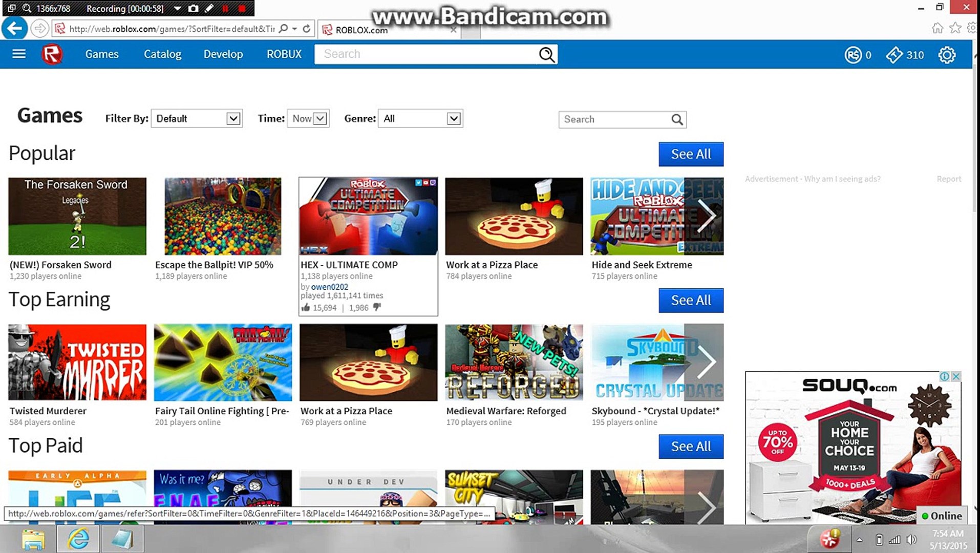The height and width of the screenshot is (553, 980).
Task: Pause the Bandicam recording
Action: click(x=225, y=8)
